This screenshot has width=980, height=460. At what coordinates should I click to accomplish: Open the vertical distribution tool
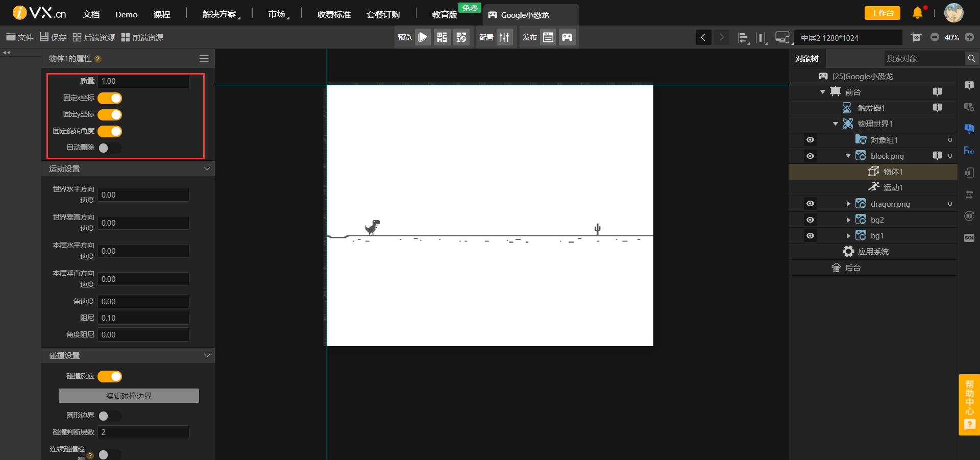tap(761, 38)
